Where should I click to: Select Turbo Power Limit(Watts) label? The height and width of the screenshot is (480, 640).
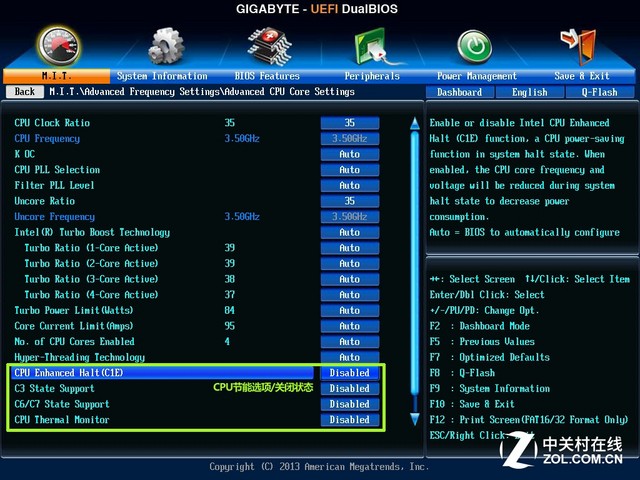point(74,310)
